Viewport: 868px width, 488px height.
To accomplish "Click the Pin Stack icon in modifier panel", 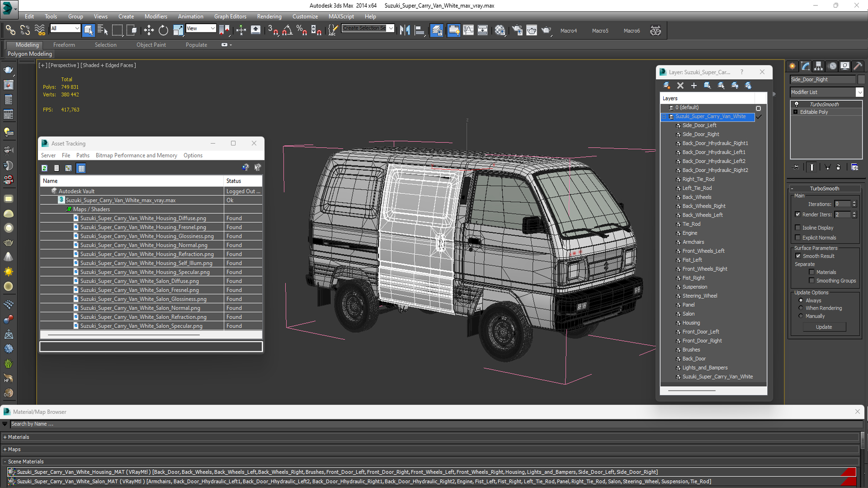I will (796, 167).
